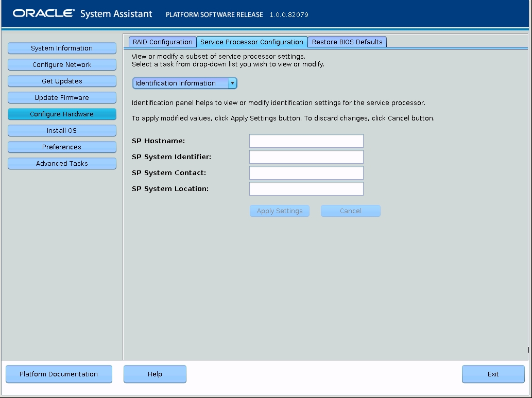The height and width of the screenshot is (398, 532).
Task: Click the Oracle System Assistant logo
Action: pyautogui.click(x=82, y=13)
